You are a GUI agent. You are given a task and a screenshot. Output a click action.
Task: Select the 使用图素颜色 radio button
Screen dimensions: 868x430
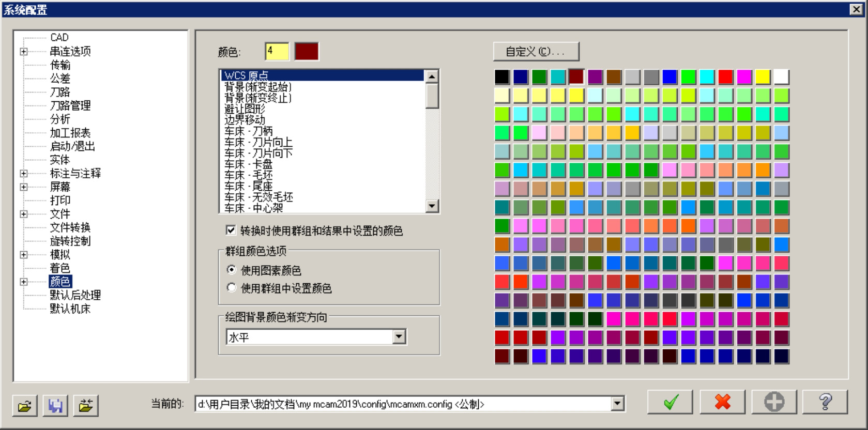[x=232, y=270]
